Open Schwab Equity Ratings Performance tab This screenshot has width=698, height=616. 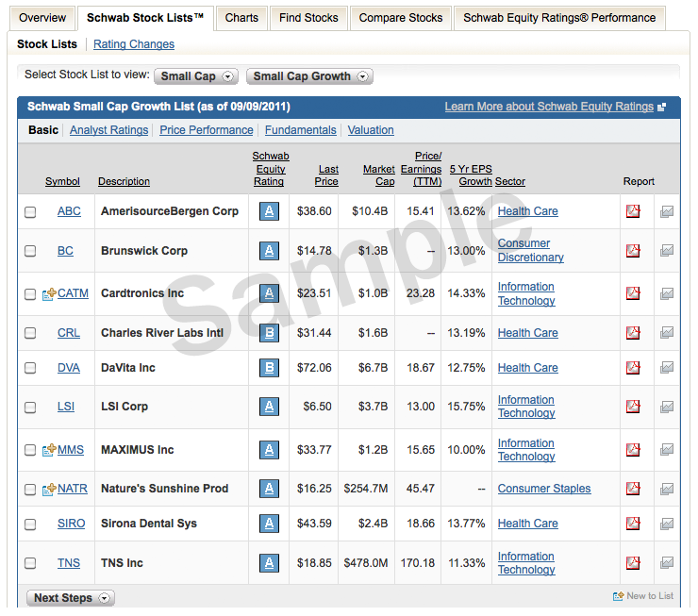point(559,18)
